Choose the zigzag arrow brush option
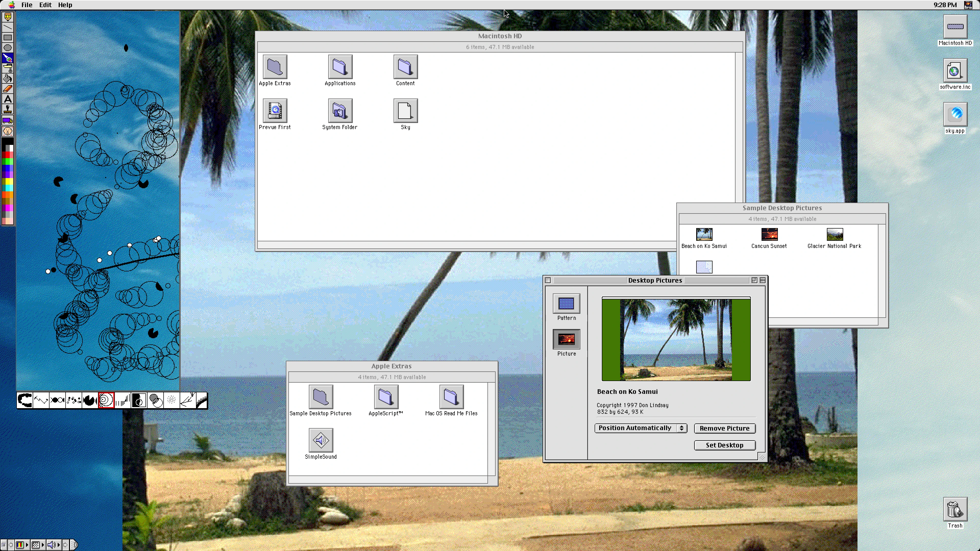Image resolution: width=980 pixels, height=551 pixels. pyautogui.click(x=41, y=400)
